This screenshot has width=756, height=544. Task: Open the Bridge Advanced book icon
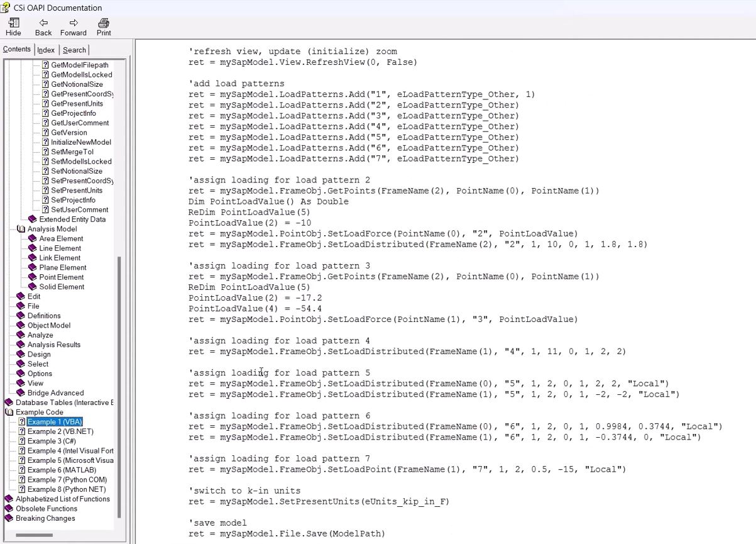pos(21,392)
